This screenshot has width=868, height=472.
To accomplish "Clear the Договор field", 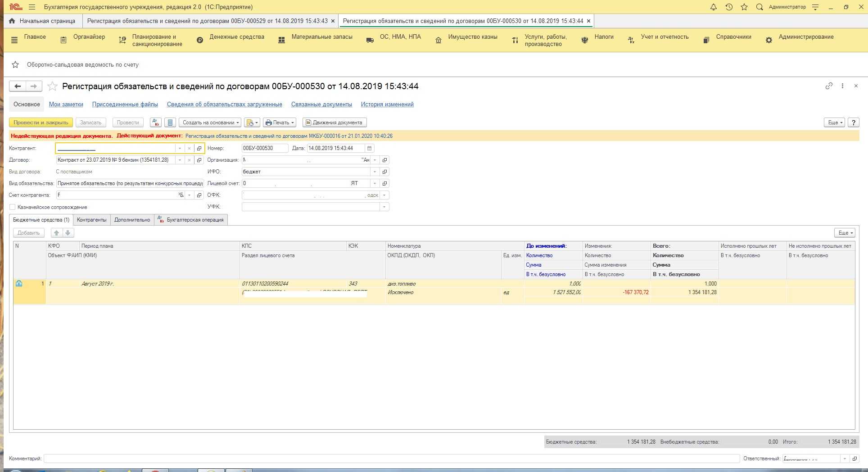I will coord(189,160).
